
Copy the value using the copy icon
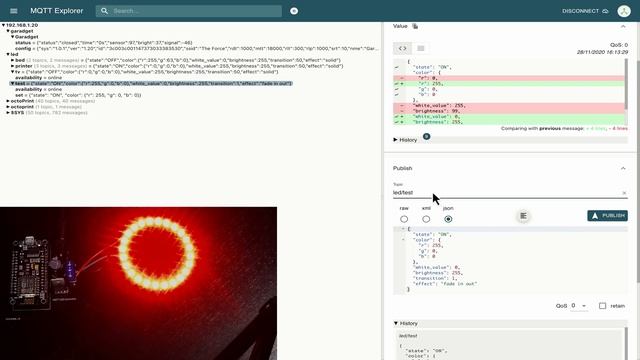click(415, 26)
